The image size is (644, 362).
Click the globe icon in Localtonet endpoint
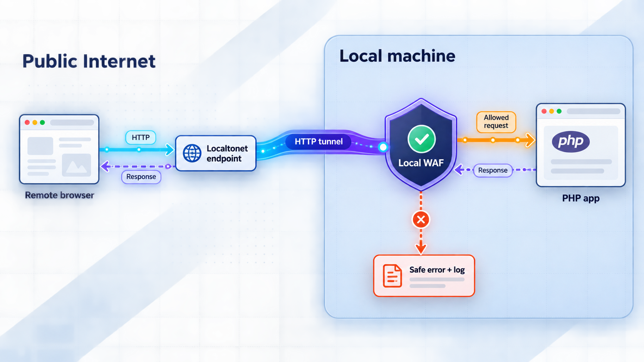(x=192, y=153)
